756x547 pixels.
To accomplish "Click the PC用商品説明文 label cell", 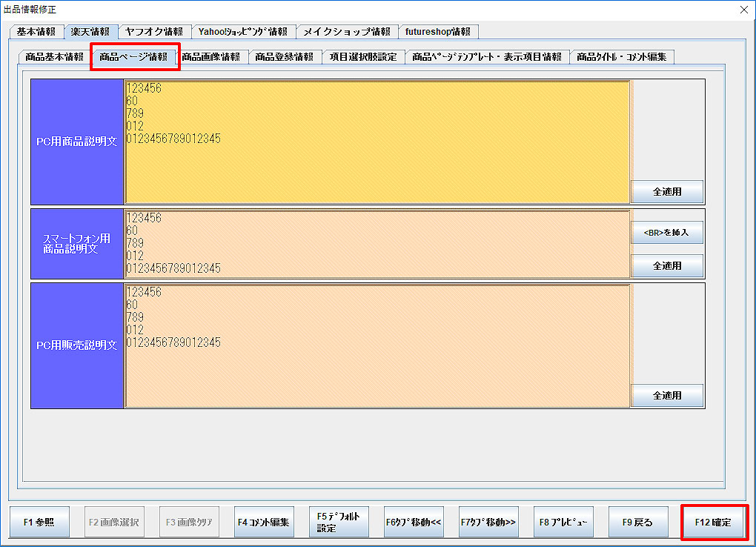I will (77, 142).
